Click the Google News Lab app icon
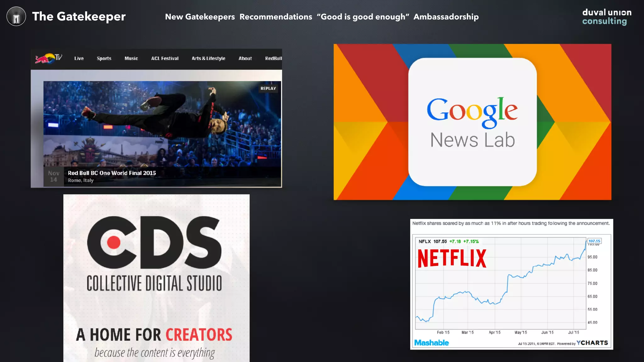 click(472, 122)
